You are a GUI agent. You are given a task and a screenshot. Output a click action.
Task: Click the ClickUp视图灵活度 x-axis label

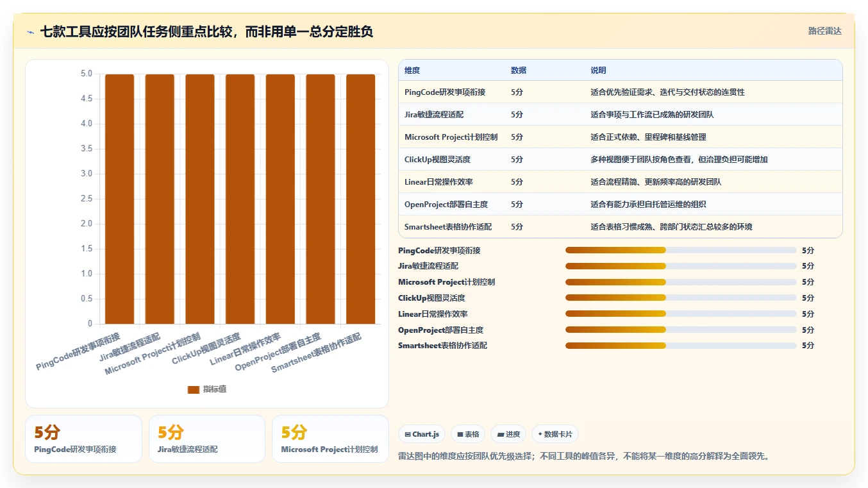(206, 349)
